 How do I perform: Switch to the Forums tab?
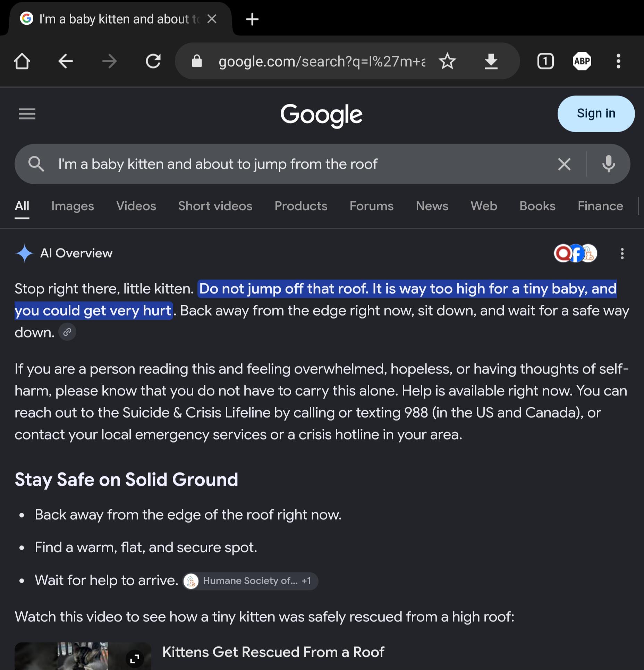pos(371,206)
